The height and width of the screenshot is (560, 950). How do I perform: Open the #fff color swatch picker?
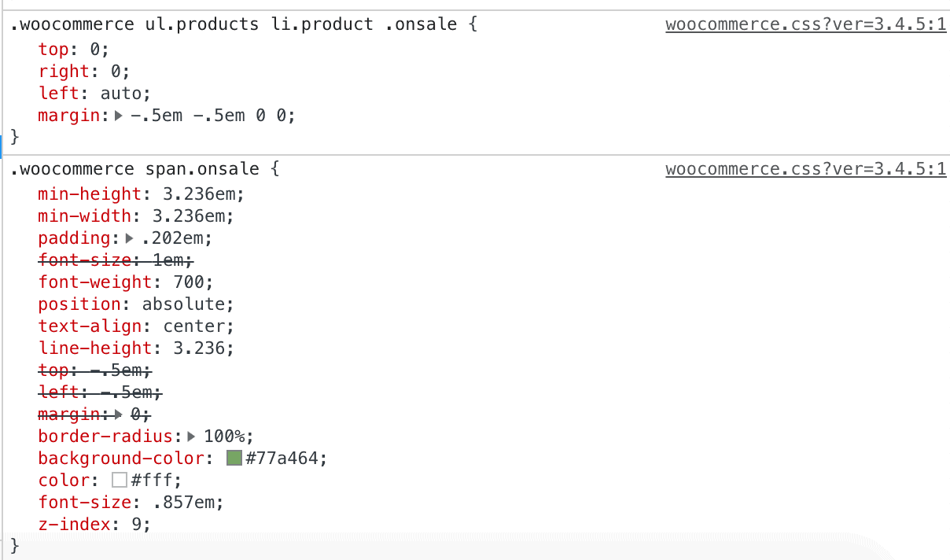coord(120,480)
